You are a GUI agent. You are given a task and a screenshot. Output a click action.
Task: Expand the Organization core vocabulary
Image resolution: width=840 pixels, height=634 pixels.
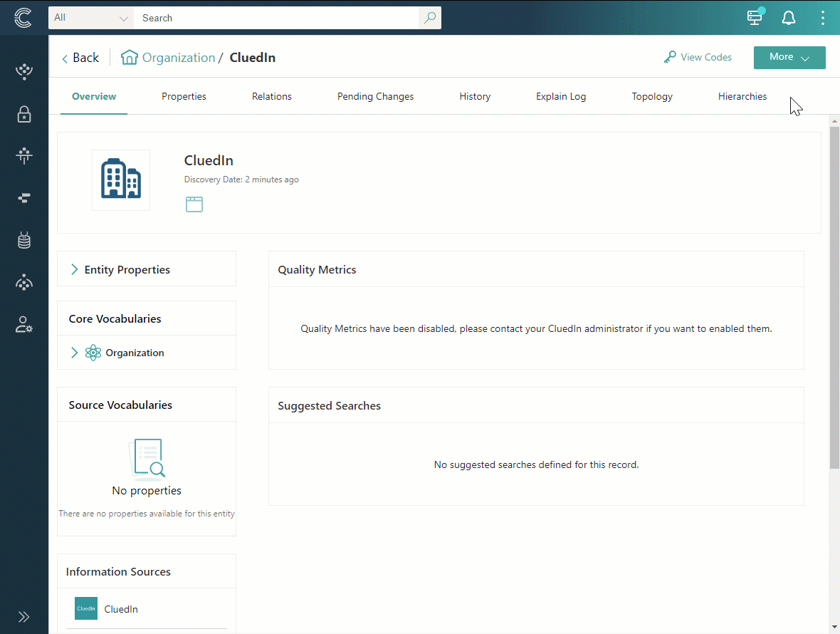click(x=75, y=353)
